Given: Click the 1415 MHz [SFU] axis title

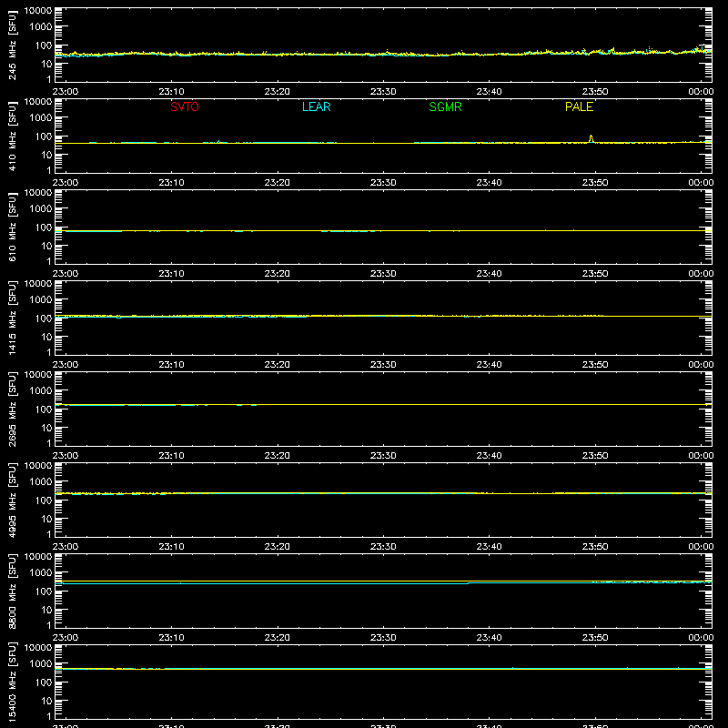Looking at the screenshot, I should [x=13, y=318].
